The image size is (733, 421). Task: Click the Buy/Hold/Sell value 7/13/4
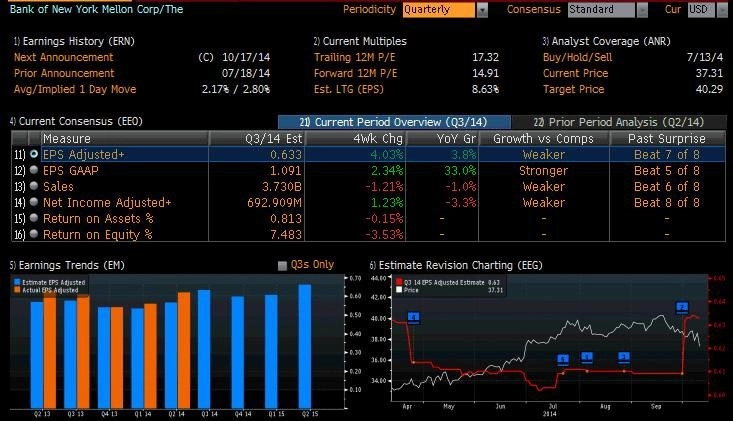705,57
